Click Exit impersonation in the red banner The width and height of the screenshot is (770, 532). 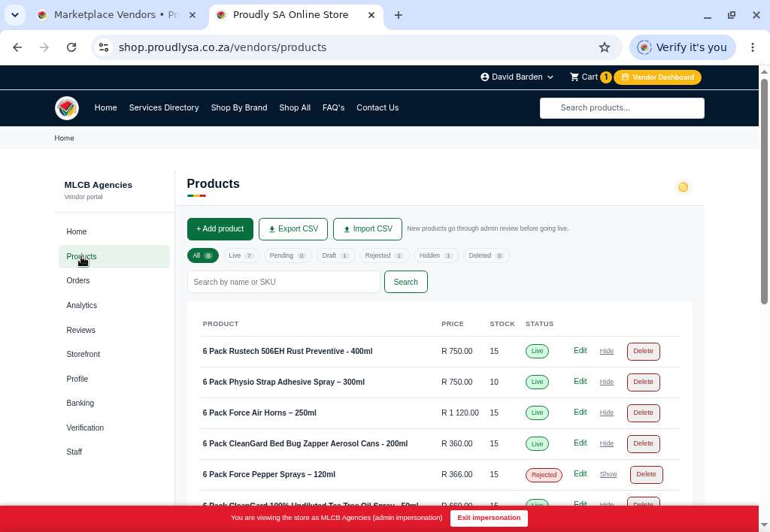[x=489, y=518]
